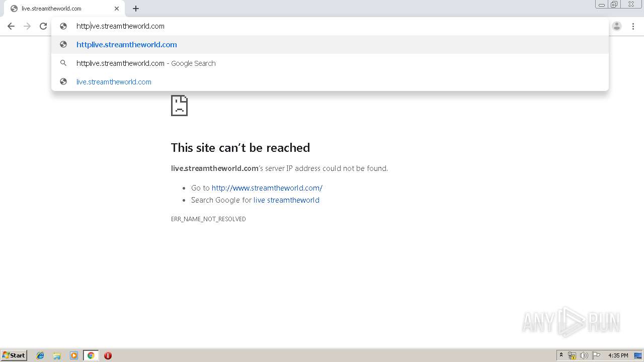The image size is (644, 362).
Task: Select the Google Search suggestion for httplive.streamtheworld.com
Action: point(330,63)
